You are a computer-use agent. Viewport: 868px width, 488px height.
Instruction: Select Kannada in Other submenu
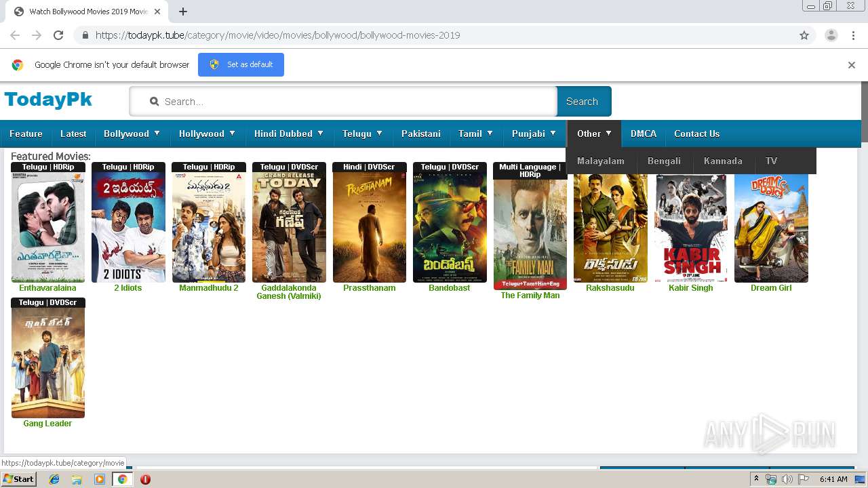pyautogui.click(x=723, y=161)
